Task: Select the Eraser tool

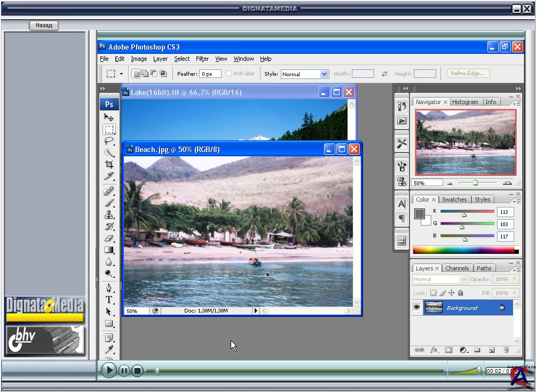Action: pos(109,238)
